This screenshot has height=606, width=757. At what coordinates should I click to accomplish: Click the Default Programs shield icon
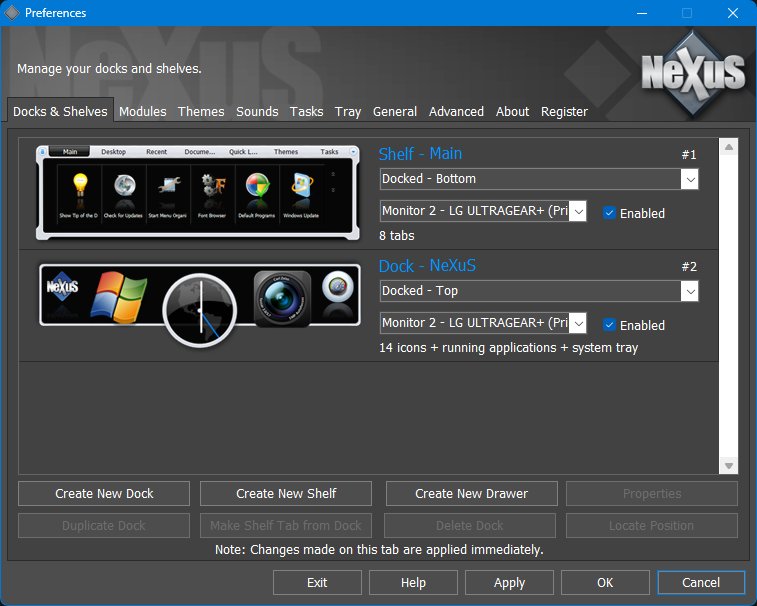[257, 186]
